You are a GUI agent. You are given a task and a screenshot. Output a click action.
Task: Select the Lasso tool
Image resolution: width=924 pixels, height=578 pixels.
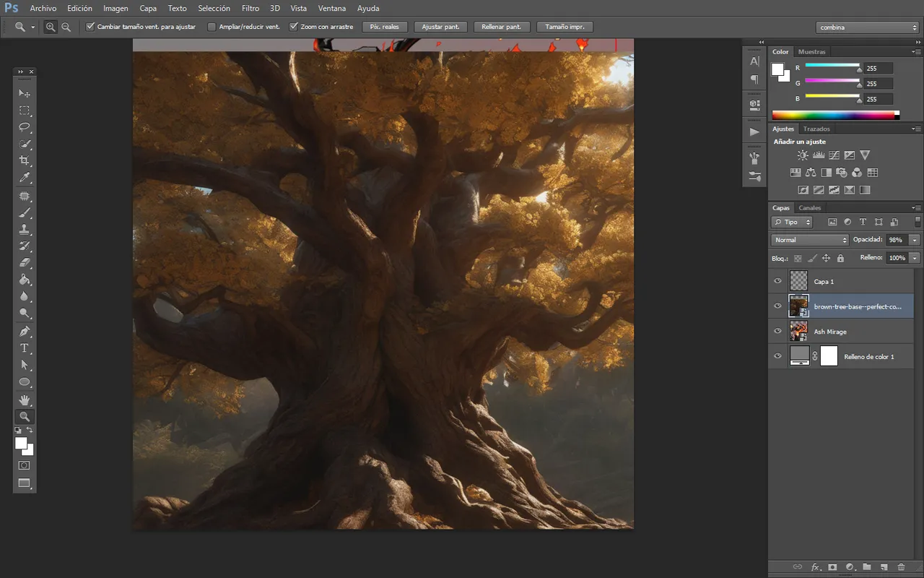coord(25,127)
